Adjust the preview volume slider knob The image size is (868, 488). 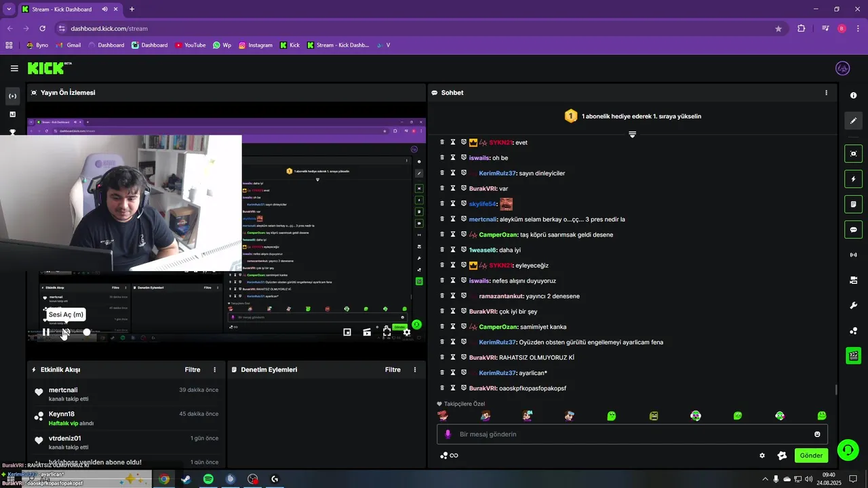tap(87, 332)
